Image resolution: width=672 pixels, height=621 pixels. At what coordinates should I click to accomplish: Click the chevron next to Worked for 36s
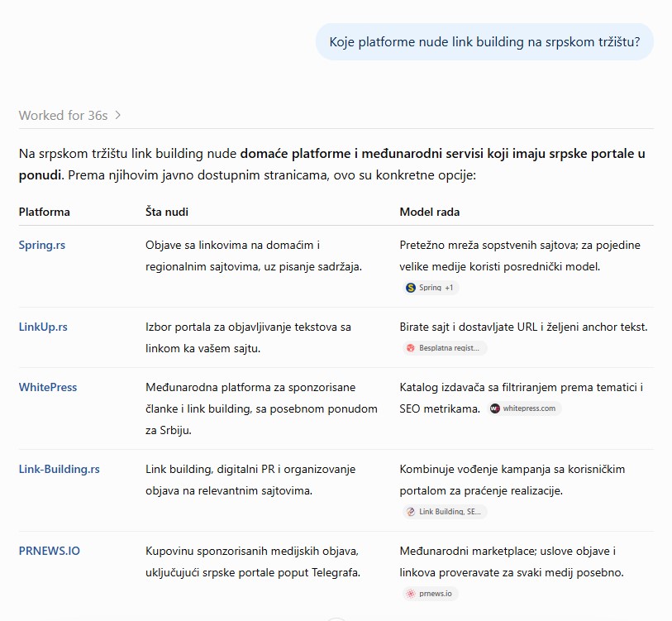[x=118, y=116]
